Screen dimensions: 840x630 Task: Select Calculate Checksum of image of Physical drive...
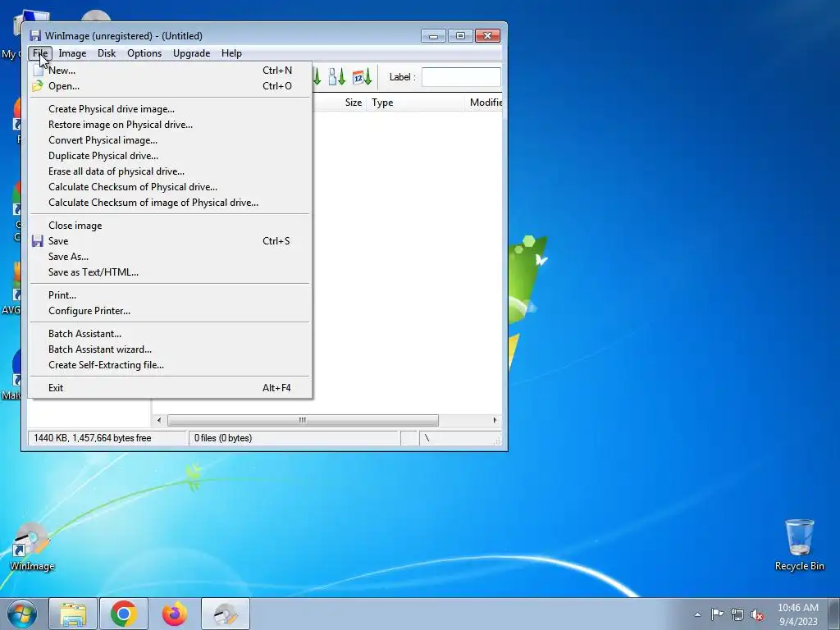pos(170,202)
